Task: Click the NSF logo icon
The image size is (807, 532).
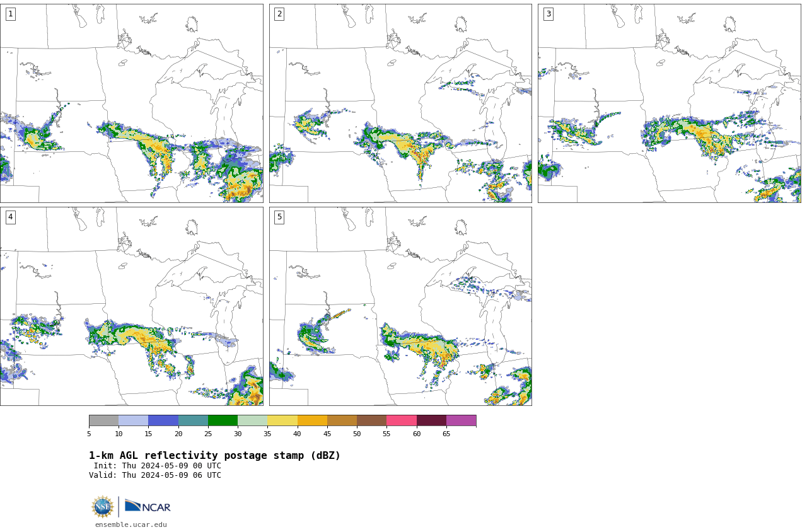Action: (103, 507)
